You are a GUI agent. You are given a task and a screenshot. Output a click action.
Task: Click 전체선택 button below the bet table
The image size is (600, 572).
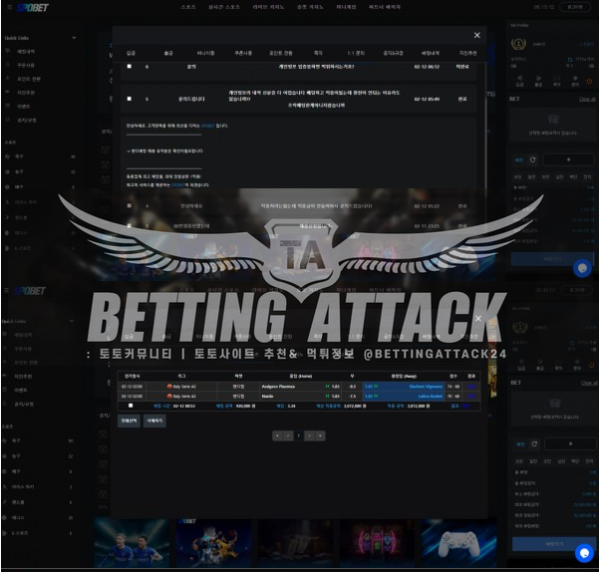point(129,420)
